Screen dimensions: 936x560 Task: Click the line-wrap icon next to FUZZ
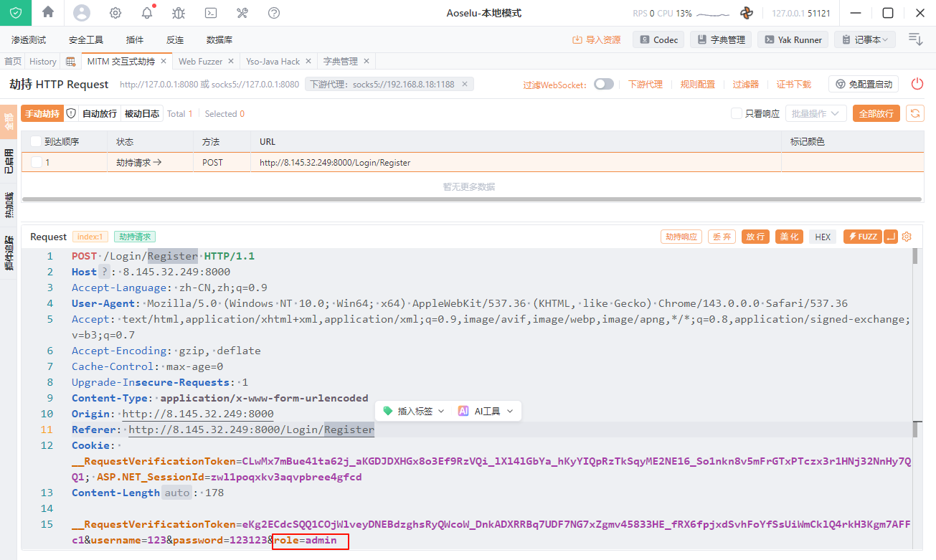(x=891, y=237)
